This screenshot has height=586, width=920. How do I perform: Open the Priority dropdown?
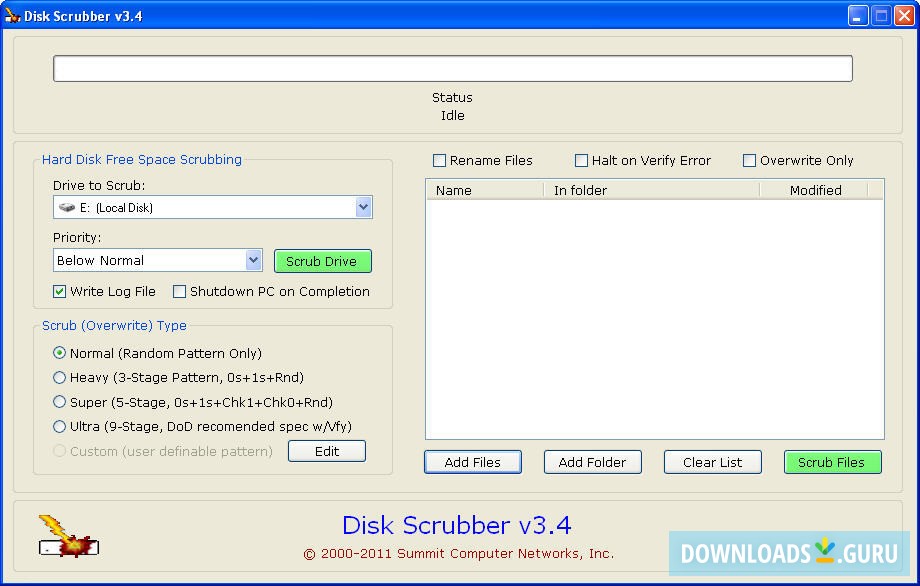click(x=254, y=260)
